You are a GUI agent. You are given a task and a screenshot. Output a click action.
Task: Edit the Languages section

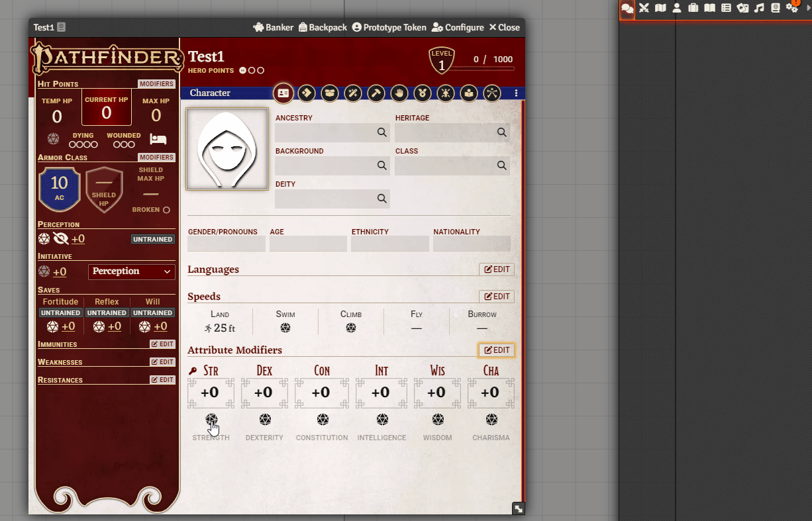pos(497,269)
